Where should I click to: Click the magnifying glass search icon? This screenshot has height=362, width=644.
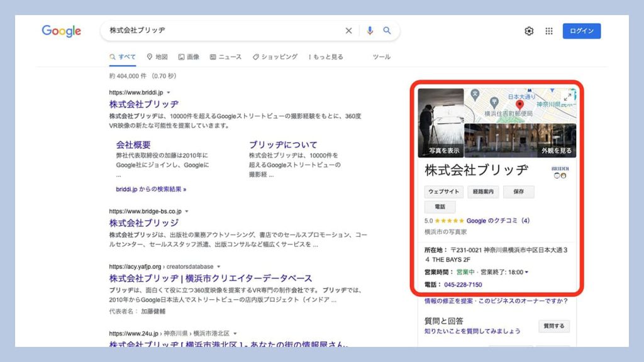387,31
